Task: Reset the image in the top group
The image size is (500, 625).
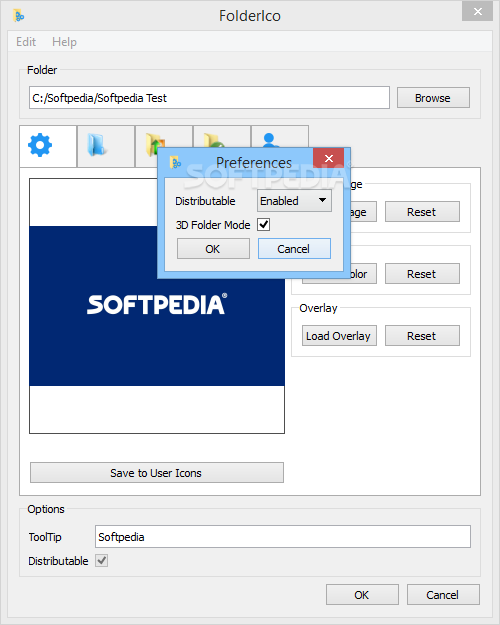Action: [422, 212]
